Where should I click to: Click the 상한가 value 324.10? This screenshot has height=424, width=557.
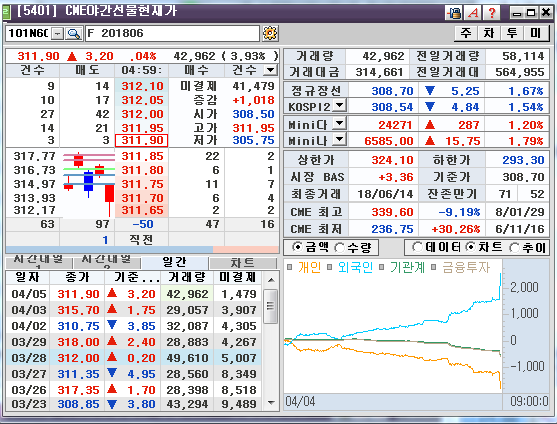coord(392,160)
